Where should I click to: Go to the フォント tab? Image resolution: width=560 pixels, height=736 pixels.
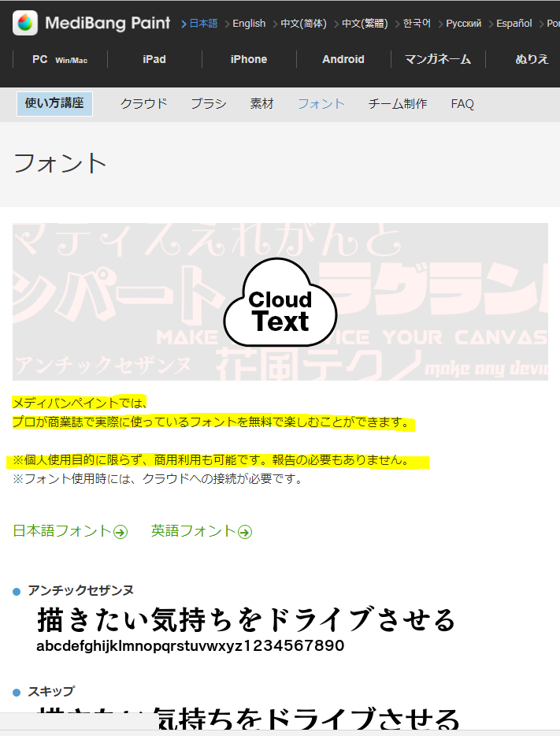tap(321, 104)
